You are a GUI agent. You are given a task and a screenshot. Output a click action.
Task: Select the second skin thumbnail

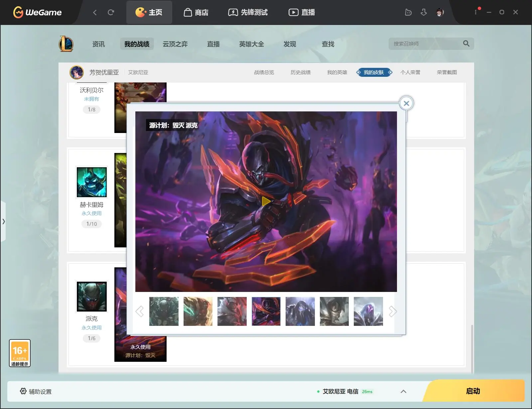pyautogui.click(x=198, y=311)
